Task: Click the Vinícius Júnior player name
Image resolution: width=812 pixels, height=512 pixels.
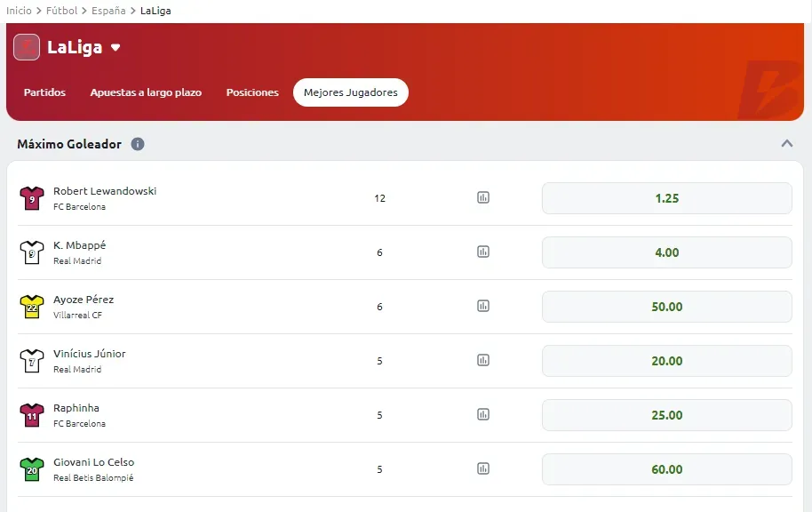Action: tap(89, 354)
